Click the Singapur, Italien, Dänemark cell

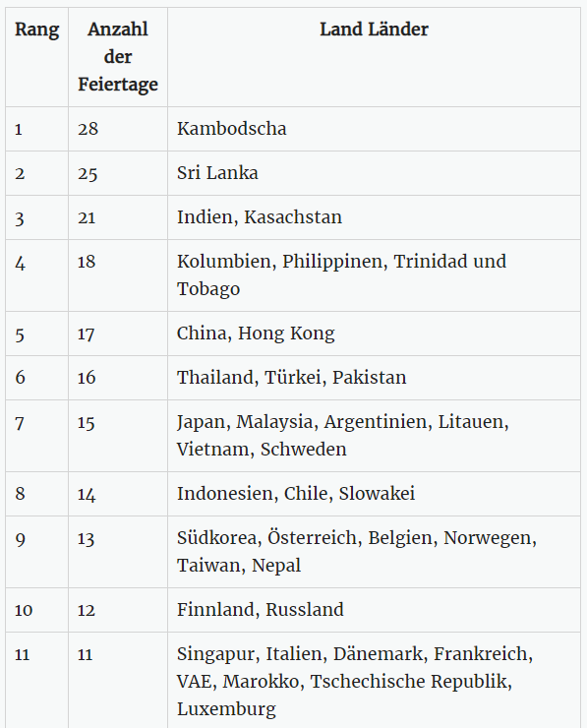(x=374, y=680)
